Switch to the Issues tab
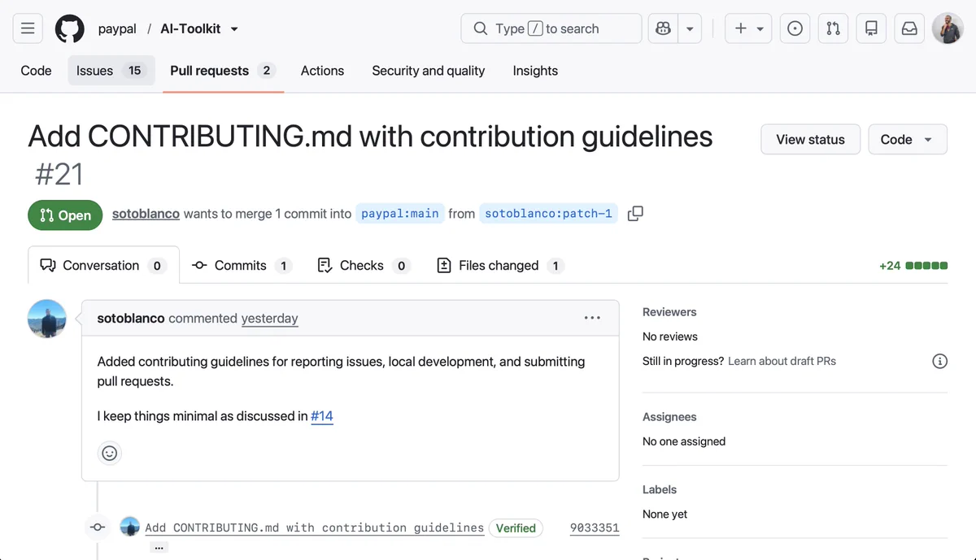This screenshot has width=976, height=560. tap(111, 71)
